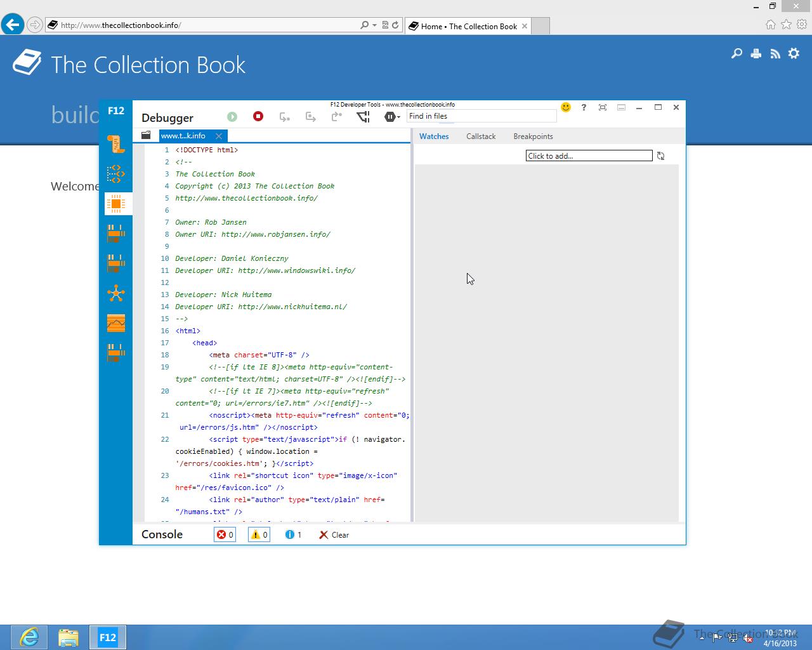Close the www.t...k.info document tab
This screenshot has width=812, height=650.
(219, 136)
